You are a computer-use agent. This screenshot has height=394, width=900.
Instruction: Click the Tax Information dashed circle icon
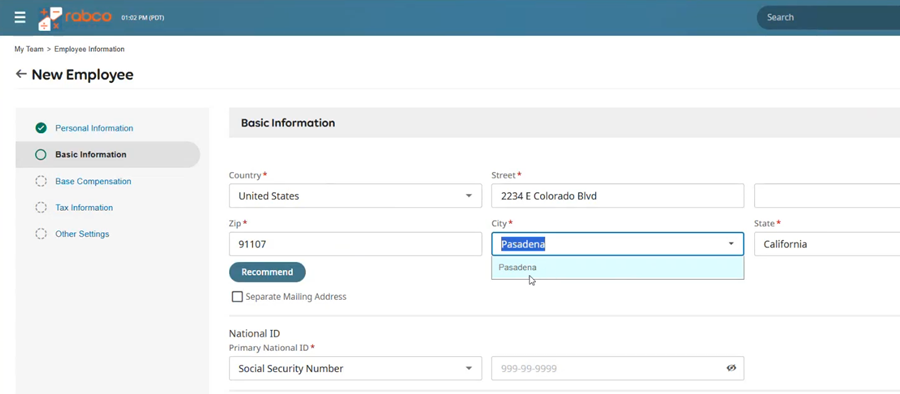(41, 207)
